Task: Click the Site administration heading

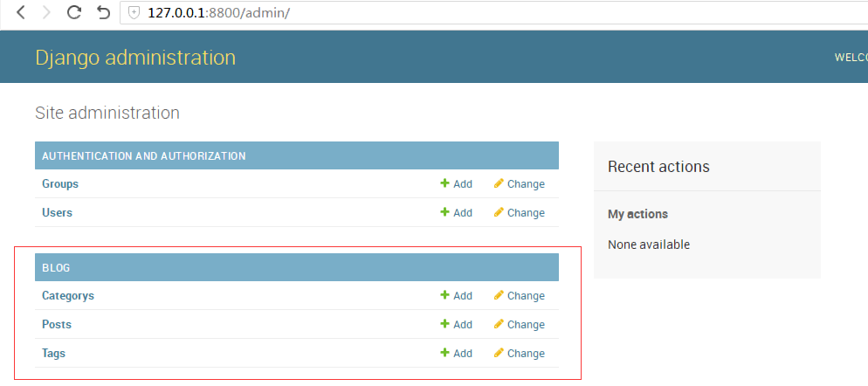Action: 107,113
